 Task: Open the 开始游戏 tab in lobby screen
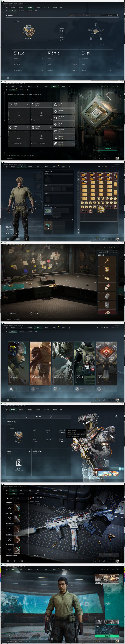tap(13, 569)
